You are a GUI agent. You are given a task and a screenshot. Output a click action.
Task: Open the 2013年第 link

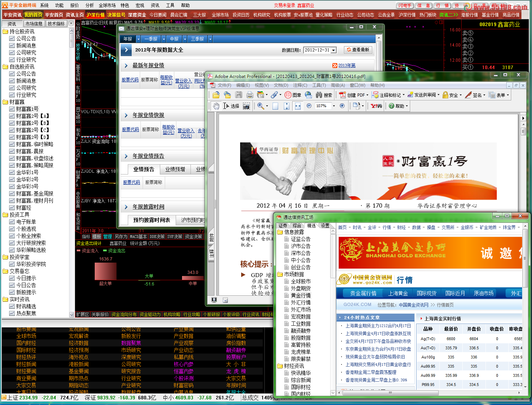[347, 66]
